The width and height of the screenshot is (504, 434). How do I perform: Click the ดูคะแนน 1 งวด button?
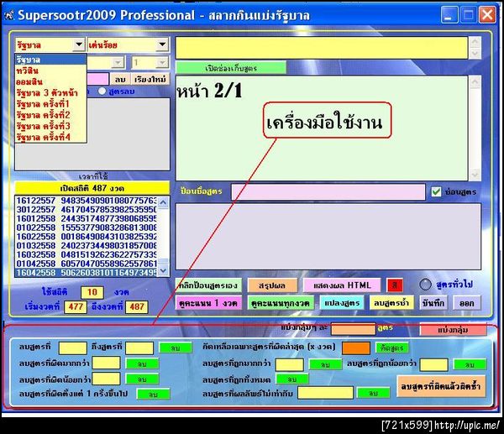click(208, 303)
